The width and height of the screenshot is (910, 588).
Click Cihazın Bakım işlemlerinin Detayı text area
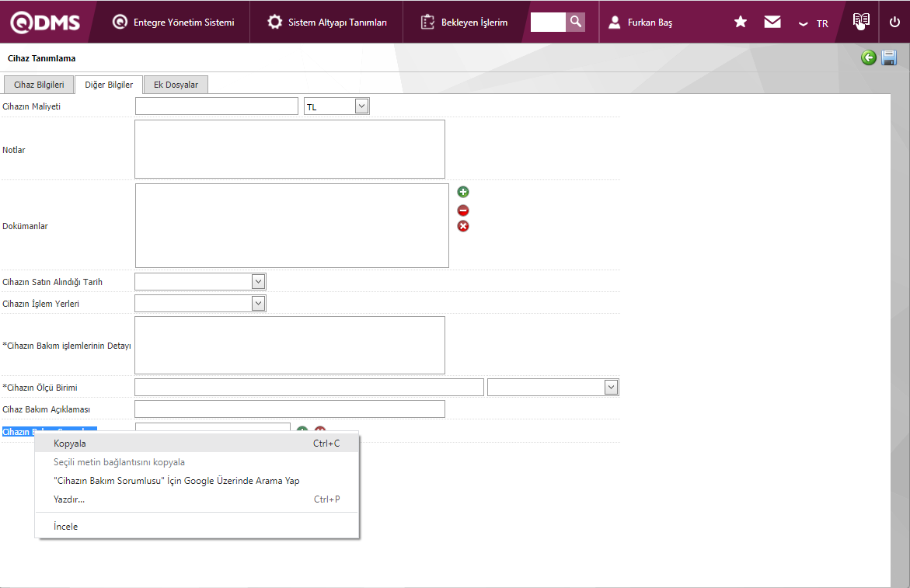(290, 345)
